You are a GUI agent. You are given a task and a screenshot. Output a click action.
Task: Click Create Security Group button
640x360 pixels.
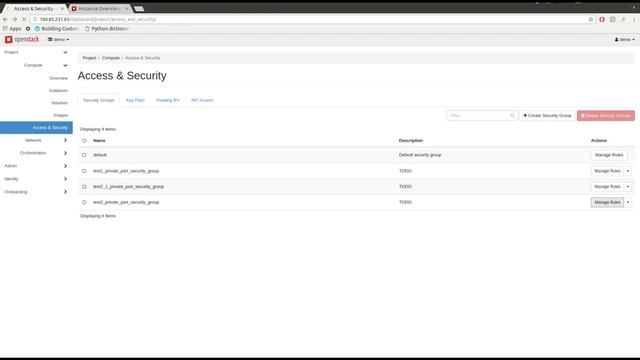click(x=547, y=116)
